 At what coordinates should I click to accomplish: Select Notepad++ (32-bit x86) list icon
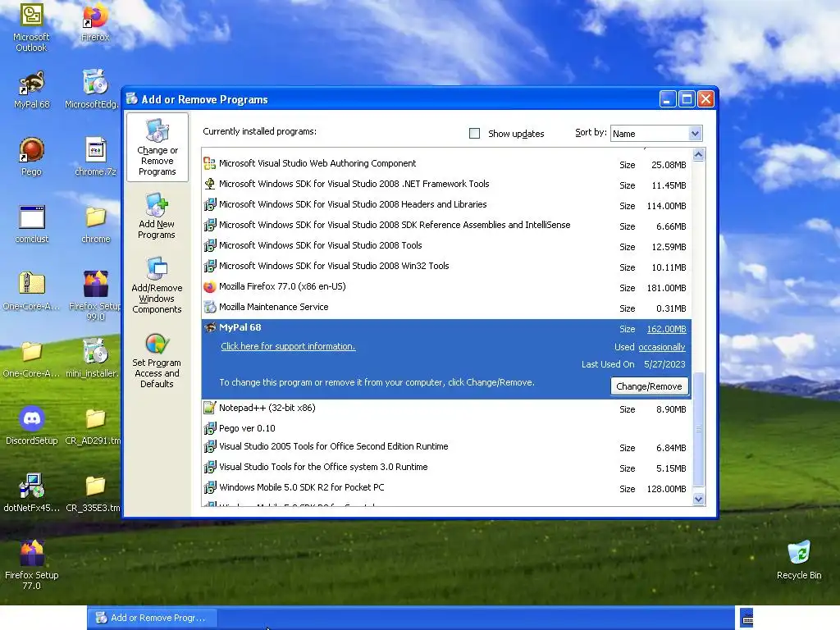point(209,408)
